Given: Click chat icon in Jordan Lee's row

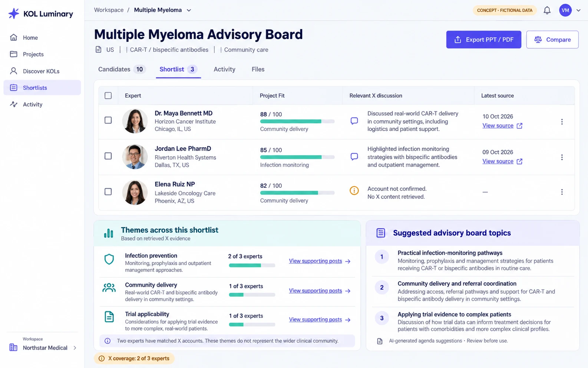Looking at the screenshot, I should tap(354, 157).
